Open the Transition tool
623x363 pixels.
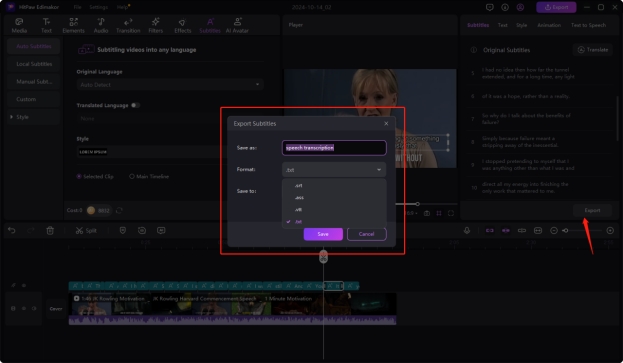(128, 25)
